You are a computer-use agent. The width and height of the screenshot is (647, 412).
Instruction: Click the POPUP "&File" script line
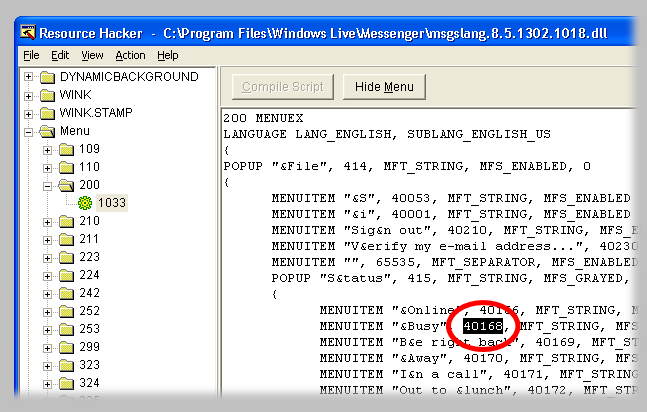click(x=407, y=166)
